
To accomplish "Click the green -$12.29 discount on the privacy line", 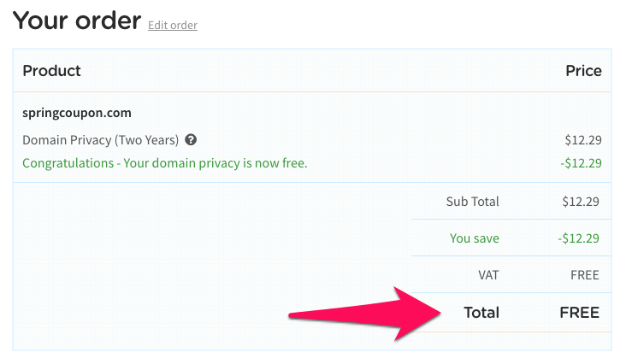I will [x=581, y=163].
